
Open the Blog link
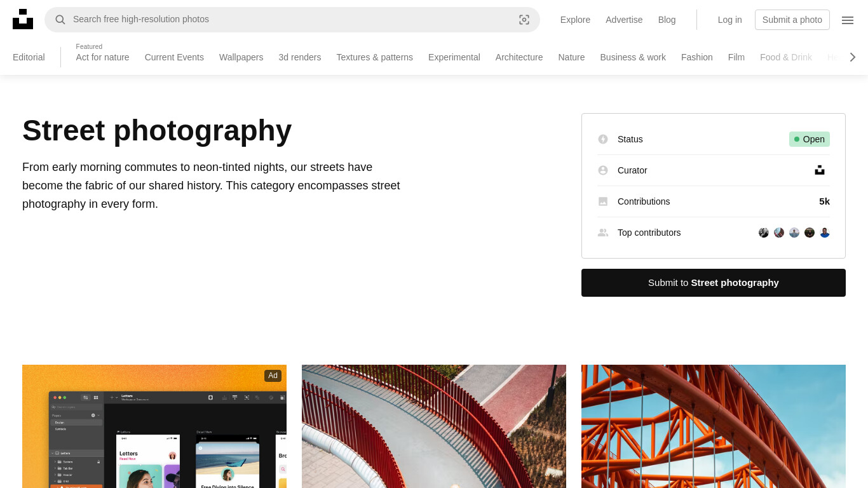tap(667, 20)
